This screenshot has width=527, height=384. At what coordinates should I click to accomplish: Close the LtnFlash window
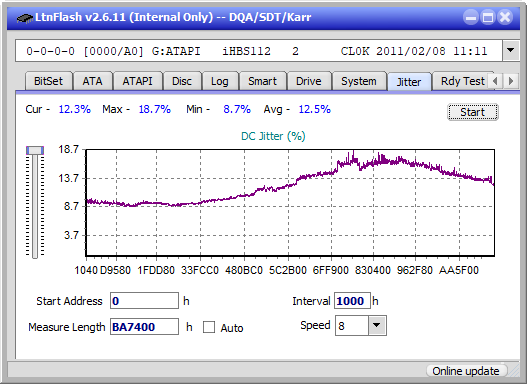click(x=505, y=17)
